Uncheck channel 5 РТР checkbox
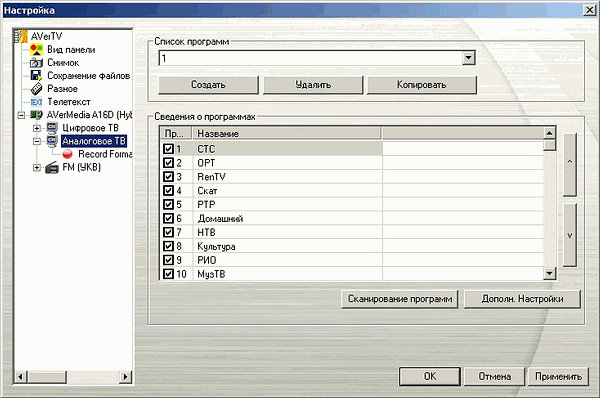 coord(168,204)
